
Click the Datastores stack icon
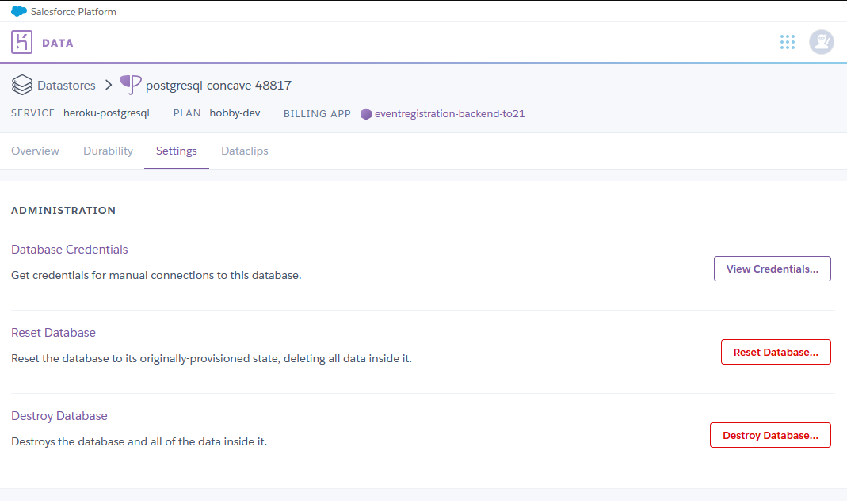pyautogui.click(x=22, y=85)
